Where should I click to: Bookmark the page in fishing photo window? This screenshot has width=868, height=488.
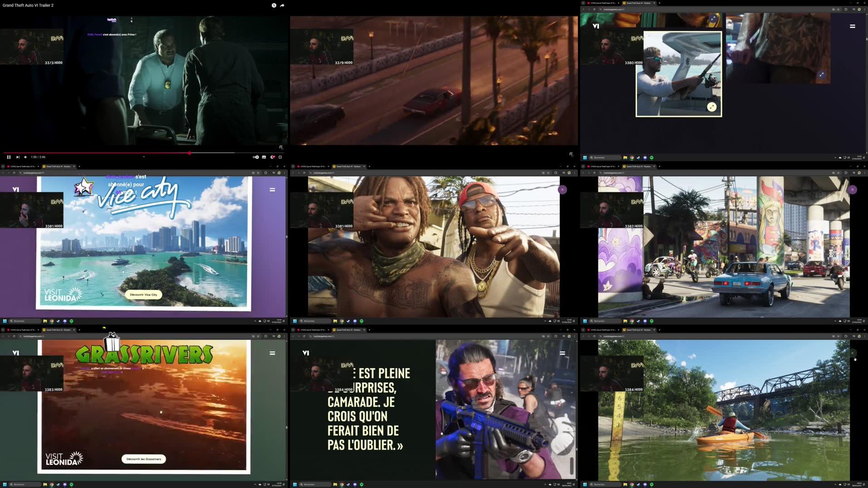tap(838, 9)
